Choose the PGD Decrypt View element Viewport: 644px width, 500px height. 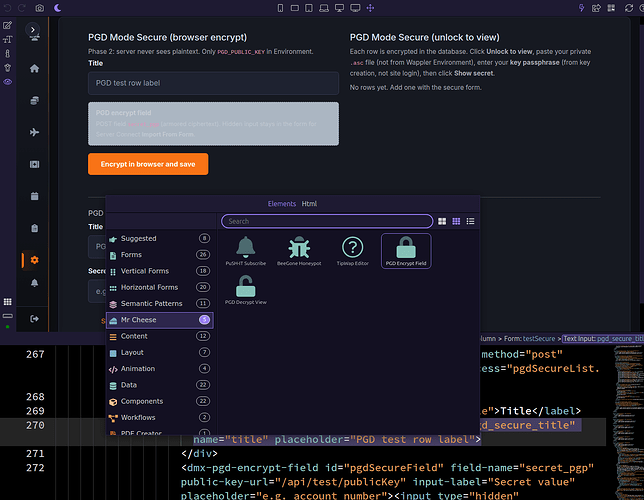click(246, 290)
